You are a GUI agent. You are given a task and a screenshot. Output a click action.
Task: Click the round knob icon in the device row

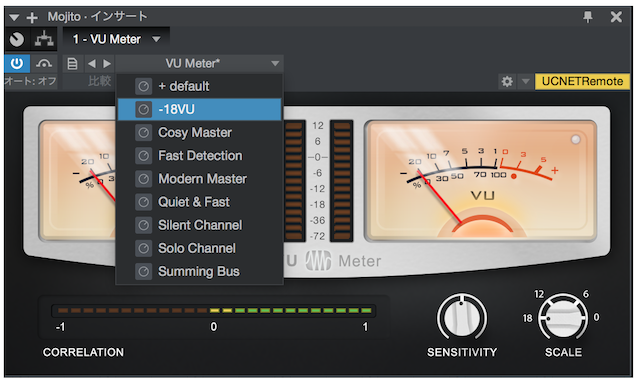(x=17, y=39)
